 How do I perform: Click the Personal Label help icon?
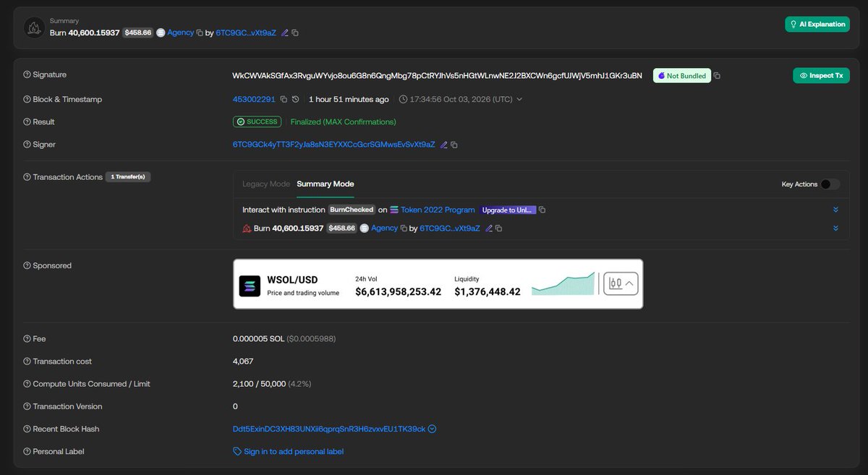tap(27, 451)
